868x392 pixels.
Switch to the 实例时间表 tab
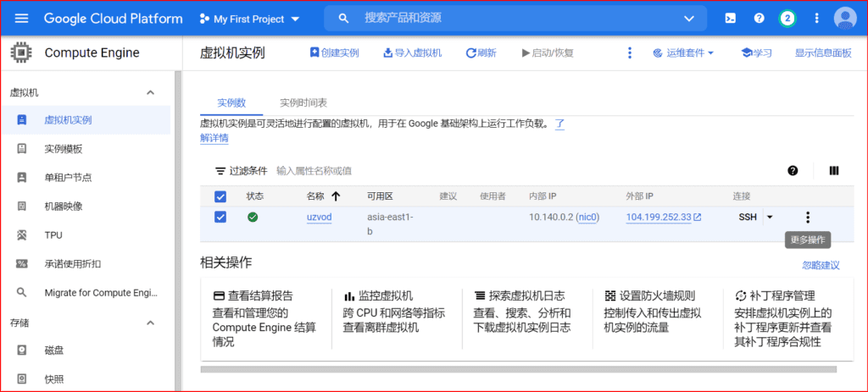click(x=303, y=102)
